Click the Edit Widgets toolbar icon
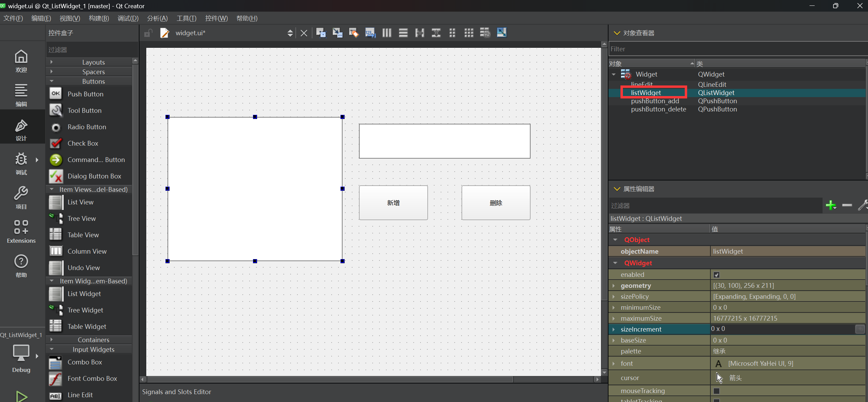 click(x=321, y=33)
